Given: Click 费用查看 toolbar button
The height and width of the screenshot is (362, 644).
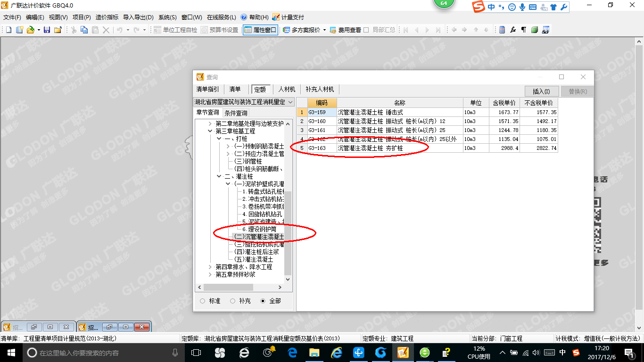Looking at the screenshot, I should pyautogui.click(x=346, y=30).
